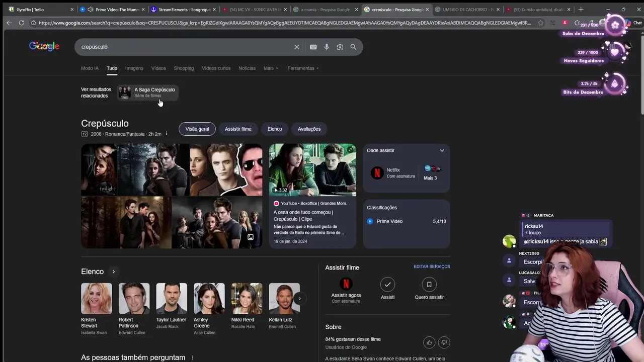The width and height of the screenshot is (644, 362).
Task: Open the on-screen keyboard icon in search bar
Action: tap(313, 47)
